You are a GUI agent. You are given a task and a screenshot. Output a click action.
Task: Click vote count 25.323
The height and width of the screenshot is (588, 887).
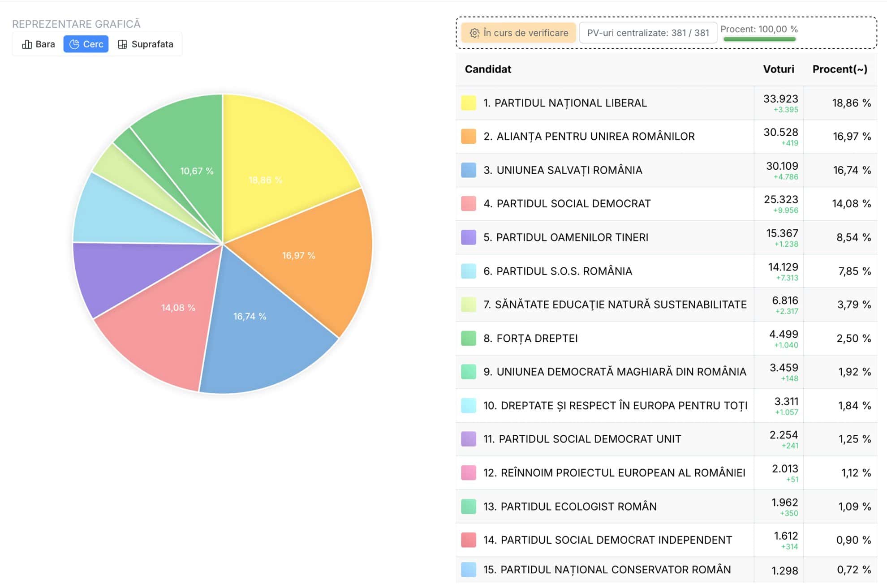coord(781,200)
